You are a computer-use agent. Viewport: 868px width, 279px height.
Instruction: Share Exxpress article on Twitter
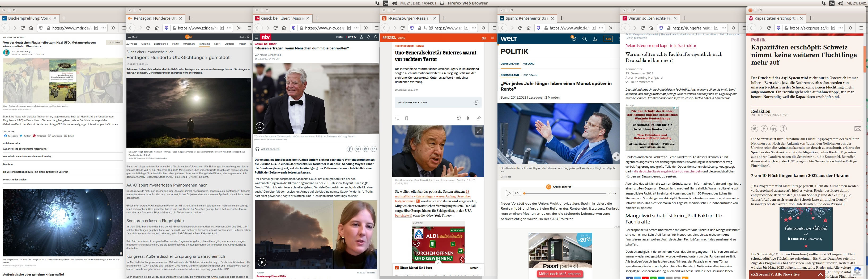754,129
